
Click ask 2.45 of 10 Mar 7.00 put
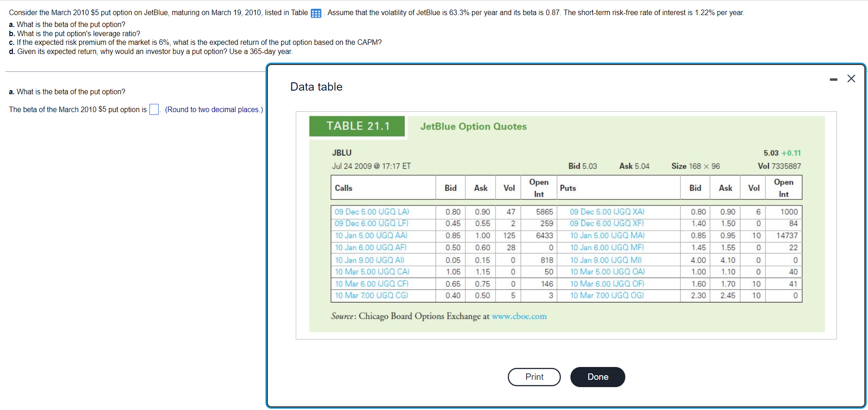click(728, 296)
